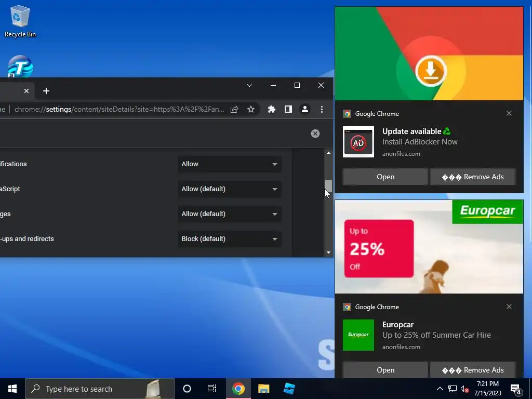Open Chrome tab search chevron
The width and height of the screenshot is (532, 399).
(249, 85)
